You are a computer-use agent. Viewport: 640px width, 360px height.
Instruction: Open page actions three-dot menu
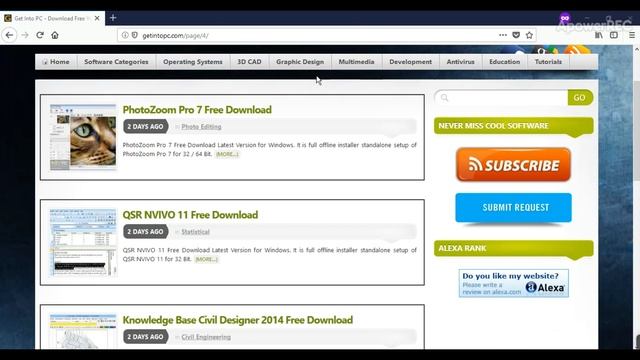(x=503, y=35)
